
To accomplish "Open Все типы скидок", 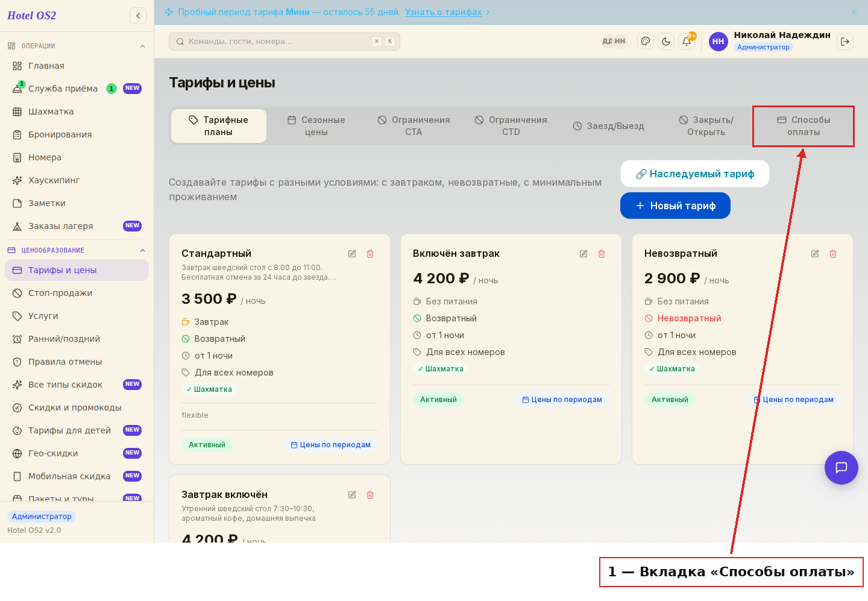I will click(x=77, y=385).
